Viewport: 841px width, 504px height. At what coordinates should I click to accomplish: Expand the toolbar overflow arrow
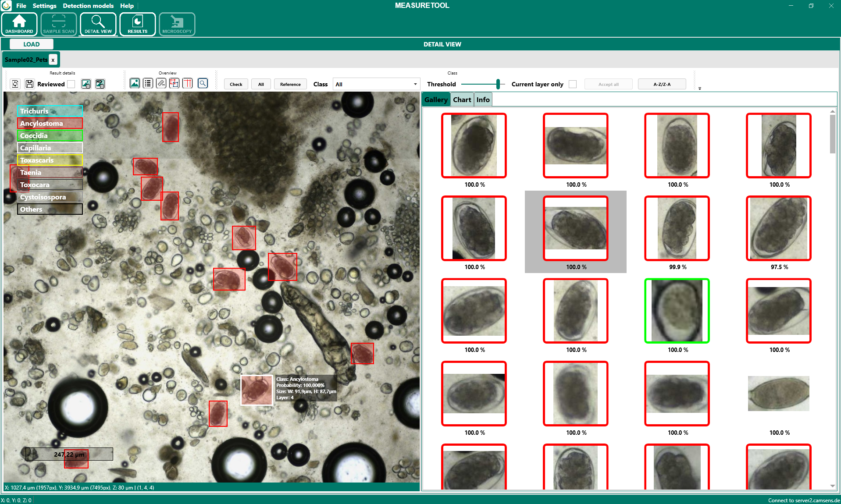coord(699,89)
